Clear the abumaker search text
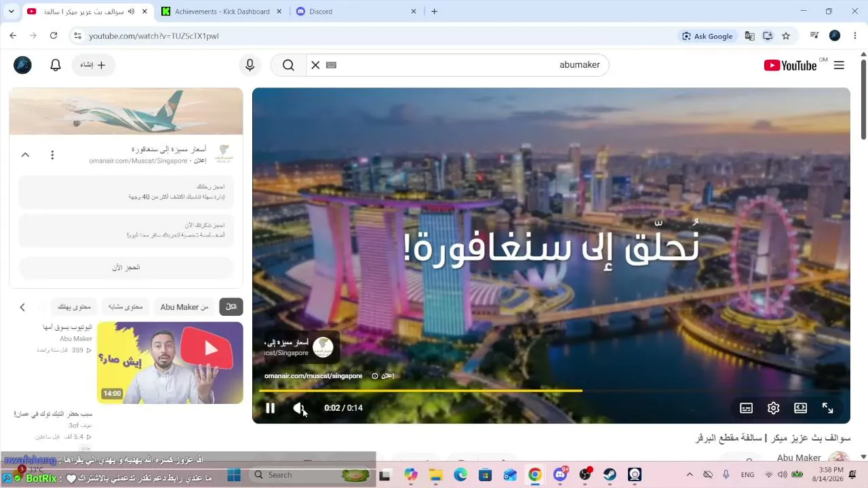The height and width of the screenshot is (488, 868). point(315,65)
